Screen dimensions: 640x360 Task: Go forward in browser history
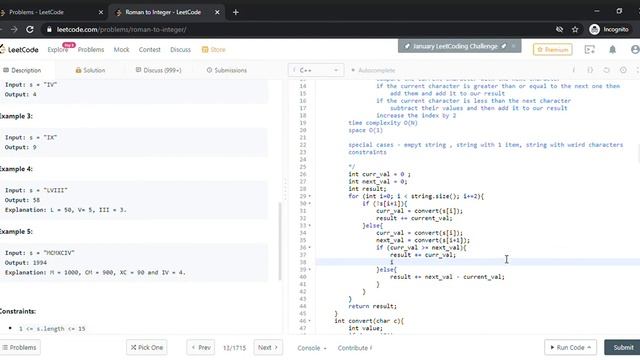point(14,29)
